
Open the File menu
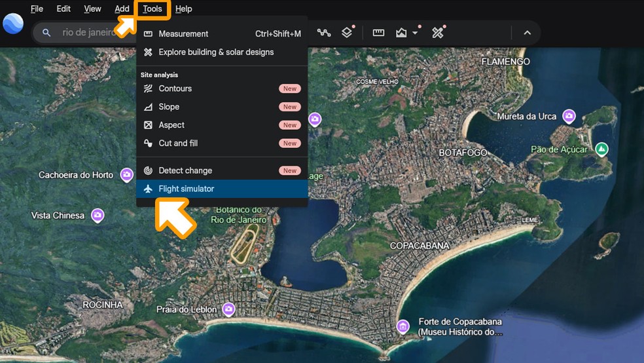click(37, 9)
